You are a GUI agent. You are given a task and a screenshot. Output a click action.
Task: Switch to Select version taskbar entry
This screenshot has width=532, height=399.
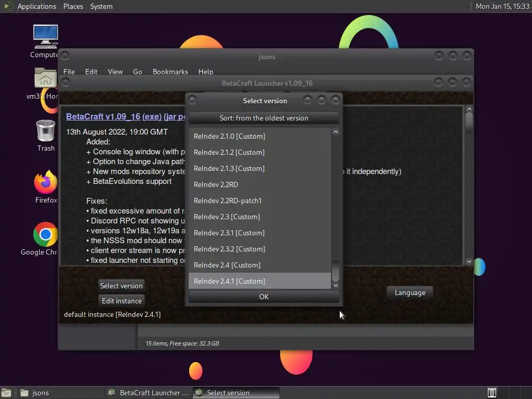point(236,393)
